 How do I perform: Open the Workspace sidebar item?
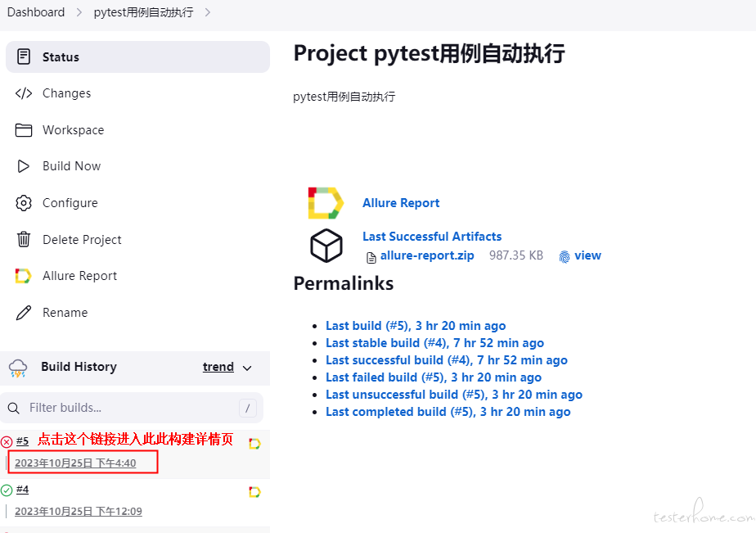pyautogui.click(x=138, y=130)
